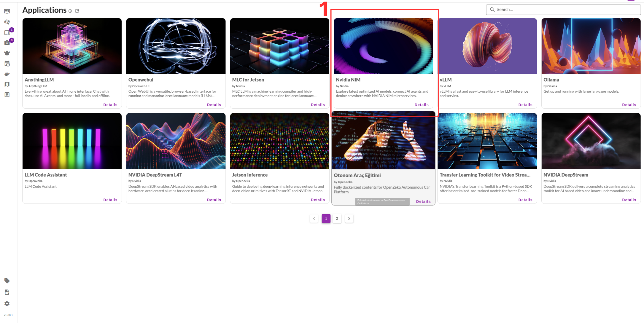The image size is (644, 323).
Task: Open Details for Nvidia NIM
Action: coord(421,105)
